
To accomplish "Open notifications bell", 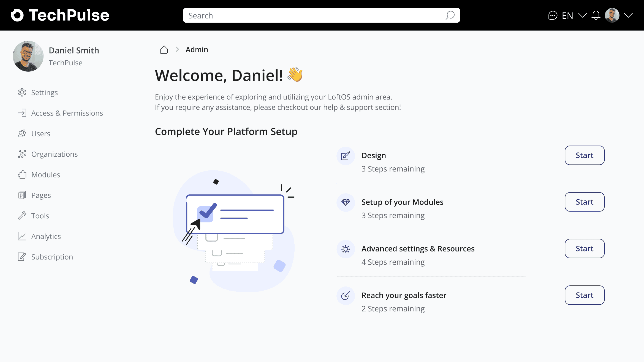I will [596, 15].
